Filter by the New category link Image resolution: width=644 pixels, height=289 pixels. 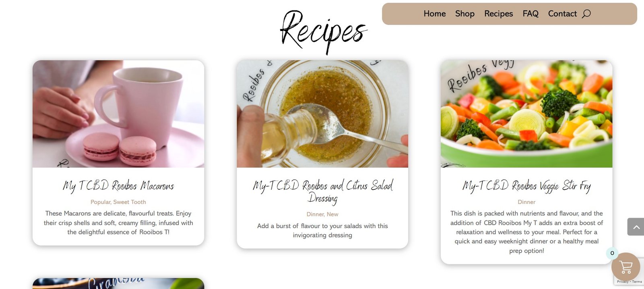pyautogui.click(x=332, y=214)
